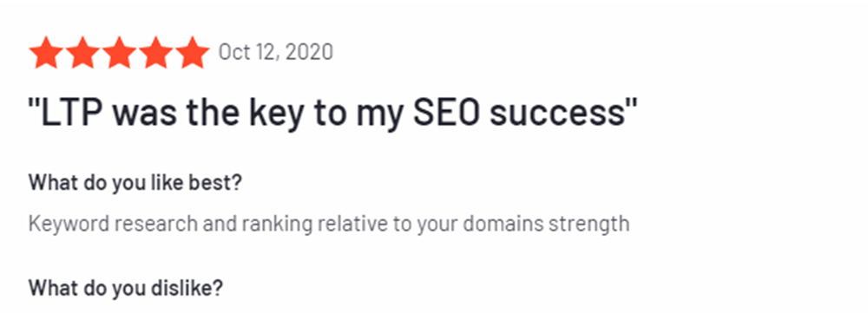Click the Oct 12, 2020 review date

pos(276,53)
